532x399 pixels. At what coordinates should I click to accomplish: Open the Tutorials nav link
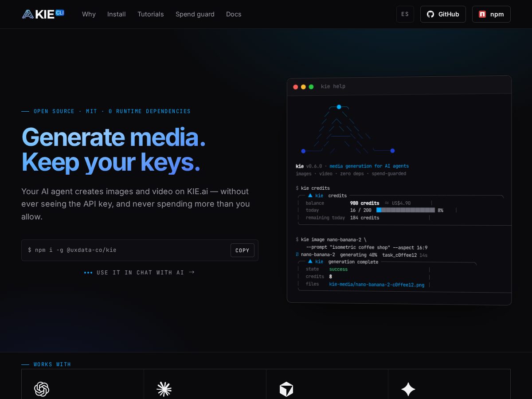[x=151, y=14]
